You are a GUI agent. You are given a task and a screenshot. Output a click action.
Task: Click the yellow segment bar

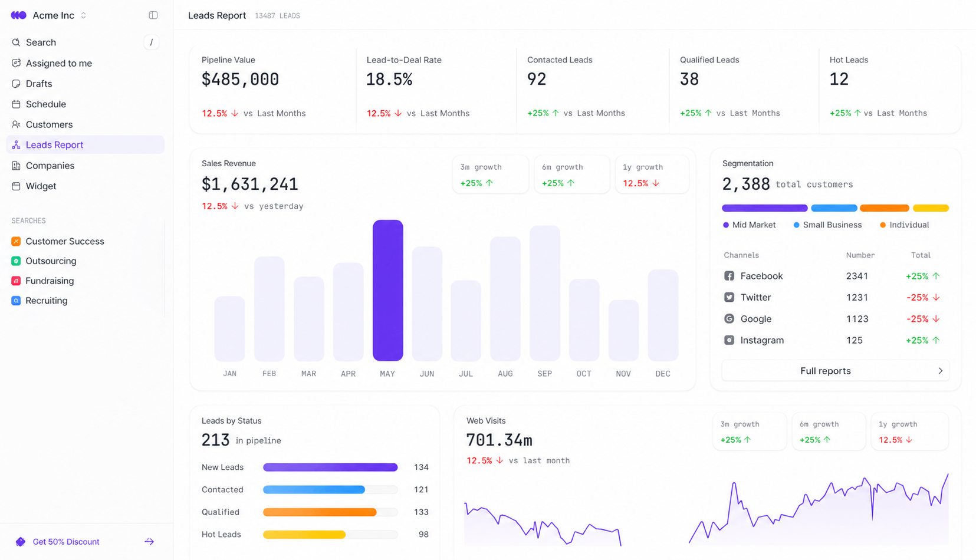click(931, 208)
